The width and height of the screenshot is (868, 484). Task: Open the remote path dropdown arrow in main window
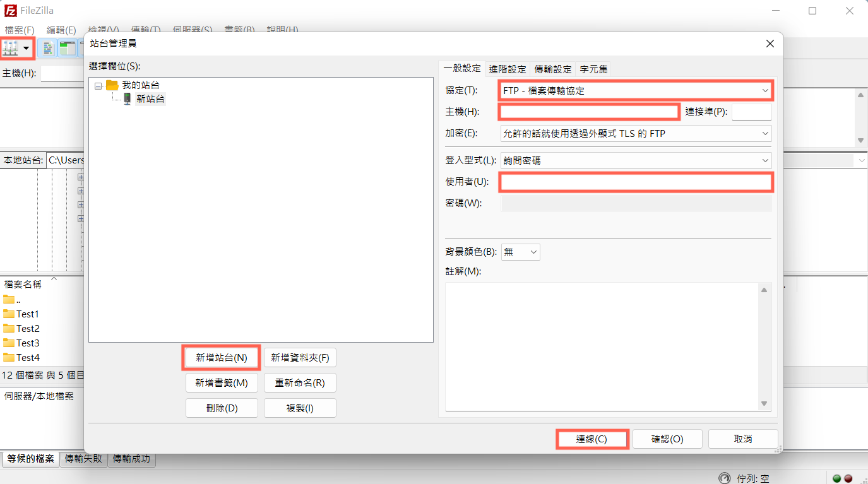point(862,161)
